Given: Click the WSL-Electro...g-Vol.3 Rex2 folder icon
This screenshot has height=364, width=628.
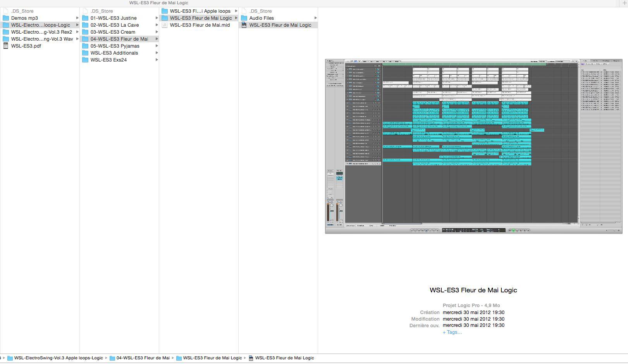Looking at the screenshot, I should tap(6, 32).
